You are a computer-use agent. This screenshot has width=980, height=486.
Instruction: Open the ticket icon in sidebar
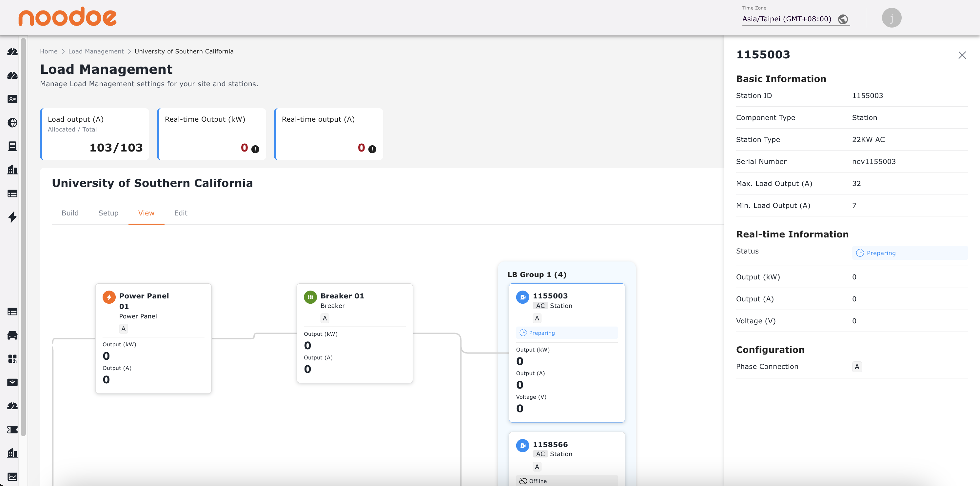tap(12, 430)
